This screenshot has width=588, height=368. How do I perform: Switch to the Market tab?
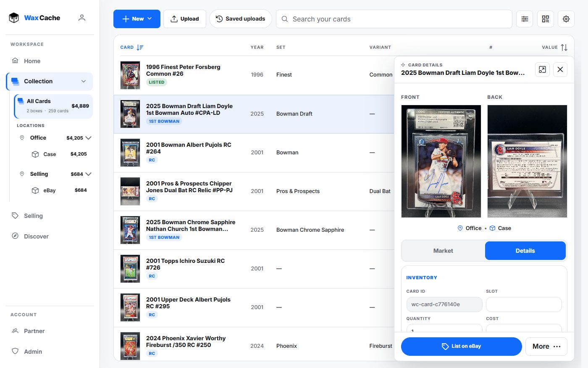(x=443, y=251)
